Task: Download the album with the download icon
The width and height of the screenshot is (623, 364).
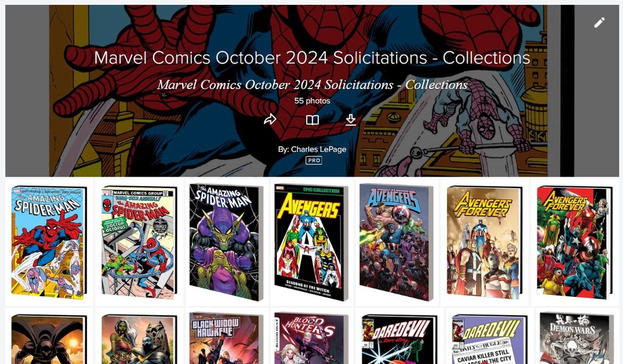Action: click(x=351, y=120)
